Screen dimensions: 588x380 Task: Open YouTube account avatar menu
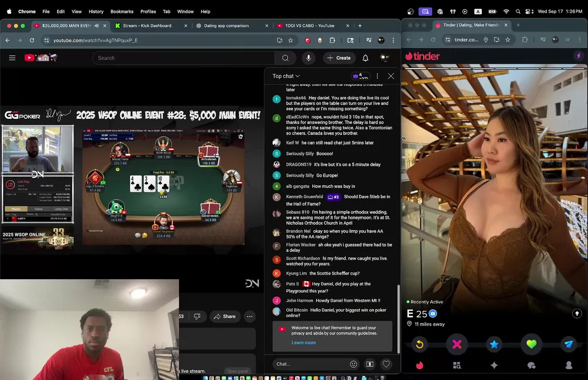pos(384,58)
